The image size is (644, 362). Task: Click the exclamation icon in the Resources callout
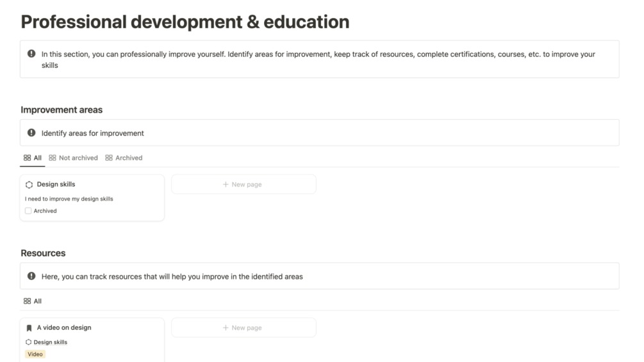click(31, 276)
